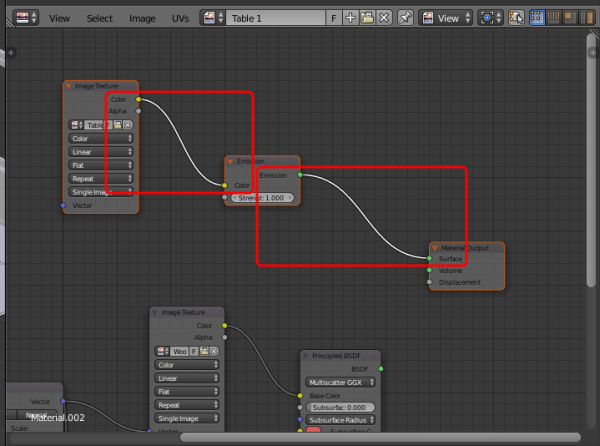This screenshot has height=446, width=600.
Task: Open the Select menu
Action: (x=99, y=18)
